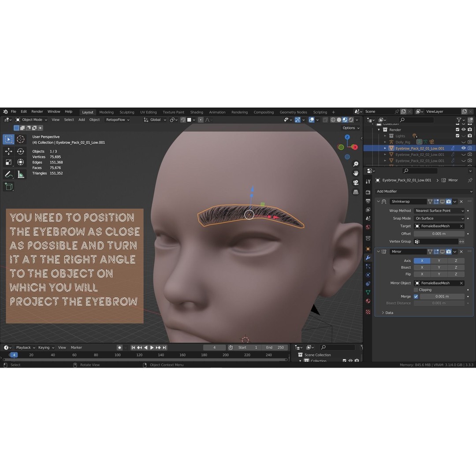Activate the Cursor tool
Image resolution: width=476 pixels, height=476 pixels.
tap(20, 139)
